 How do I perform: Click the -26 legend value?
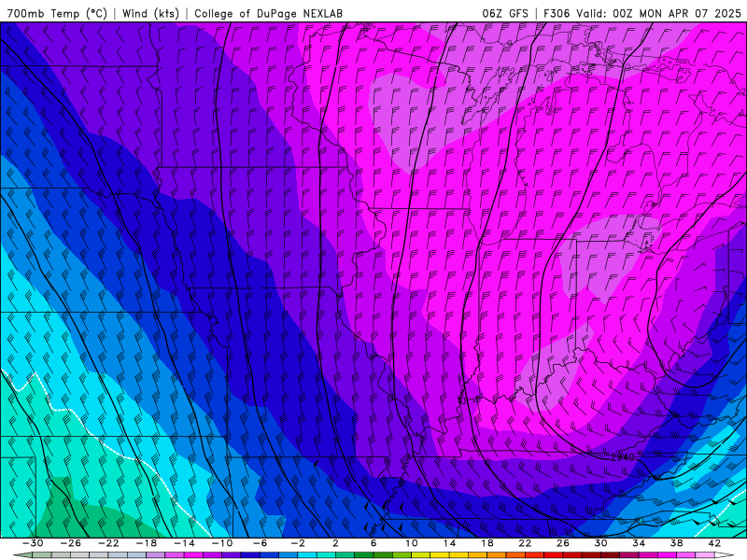[x=71, y=543]
